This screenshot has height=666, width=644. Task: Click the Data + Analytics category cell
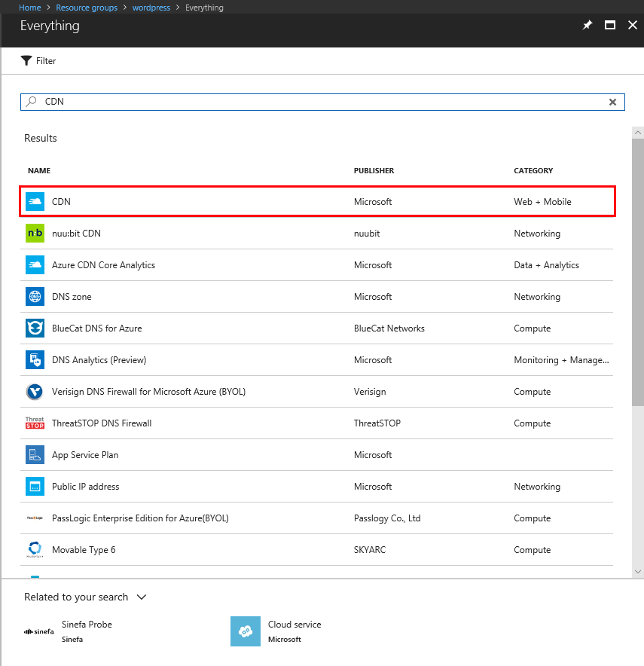pos(546,264)
